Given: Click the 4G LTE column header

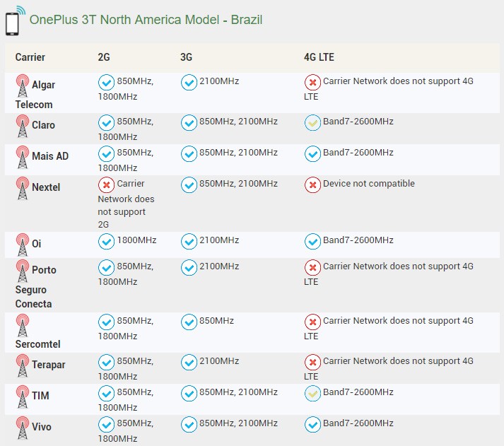Looking at the screenshot, I should pyautogui.click(x=319, y=57).
